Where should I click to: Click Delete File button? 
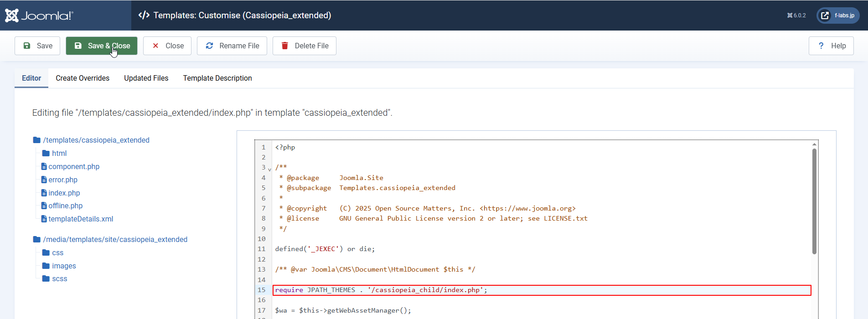coord(305,46)
